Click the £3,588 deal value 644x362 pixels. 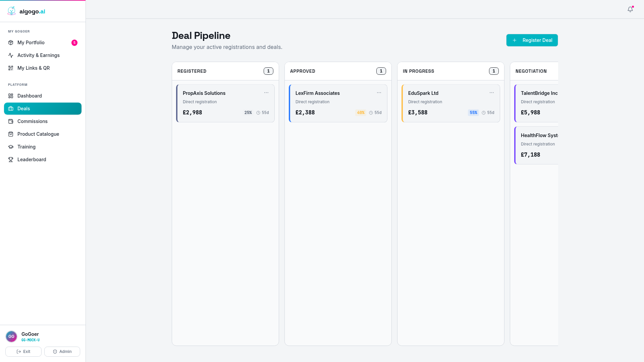(x=418, y=113)
